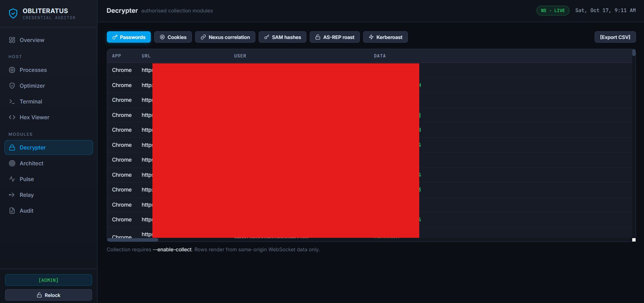Open the SAM hashes tab

(283, 37)
